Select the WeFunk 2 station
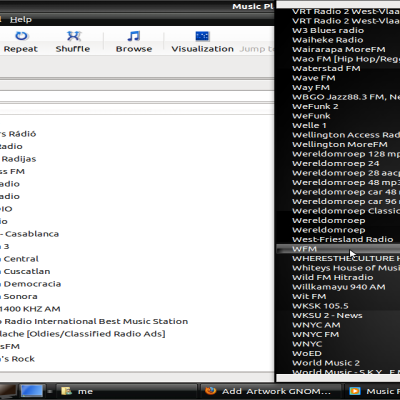Viewport: 400px width, 400px height. 315,106
